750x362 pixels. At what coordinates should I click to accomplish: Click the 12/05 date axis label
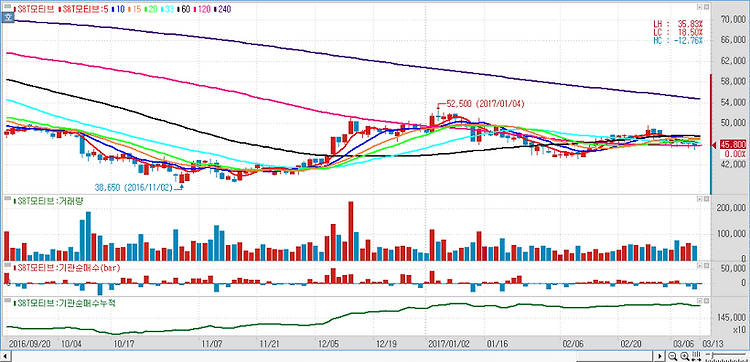pyautogui.click(x=329, y=343)
